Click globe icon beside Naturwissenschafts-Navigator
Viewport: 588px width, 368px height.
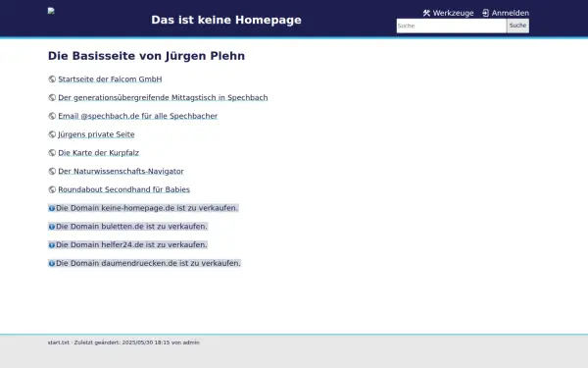point(52,171)
